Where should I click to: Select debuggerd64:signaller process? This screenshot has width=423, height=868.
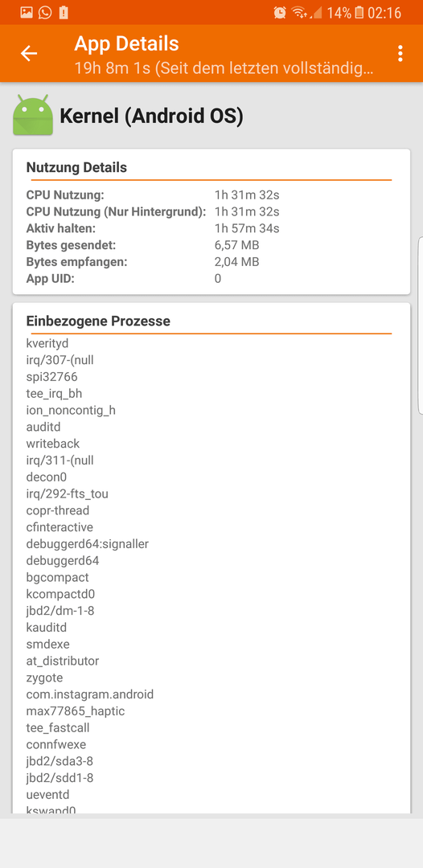pos(88,543)
